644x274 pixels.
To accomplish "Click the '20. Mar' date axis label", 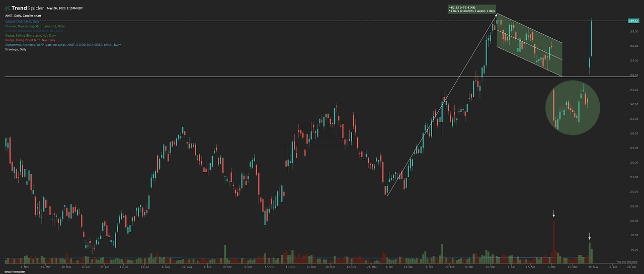I will click(x=492, y=267).
